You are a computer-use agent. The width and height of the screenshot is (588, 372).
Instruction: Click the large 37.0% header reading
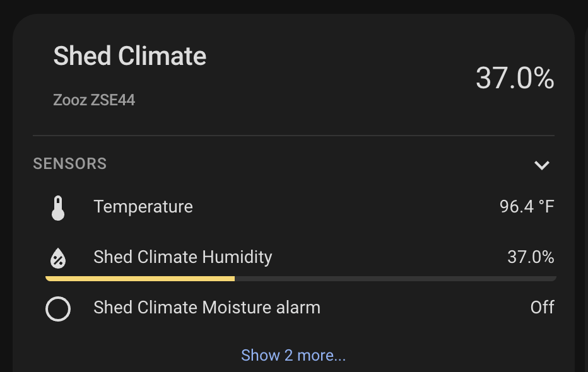click(x=514, y=78)
